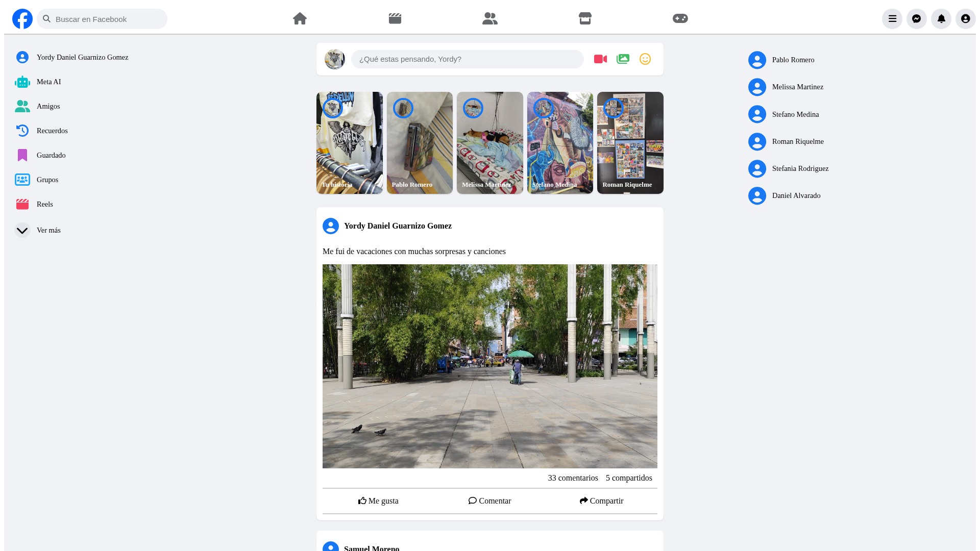This screenshot has width=980, height=551.
Task: Open the Video clapperboard tab
Action: point(395,18)
